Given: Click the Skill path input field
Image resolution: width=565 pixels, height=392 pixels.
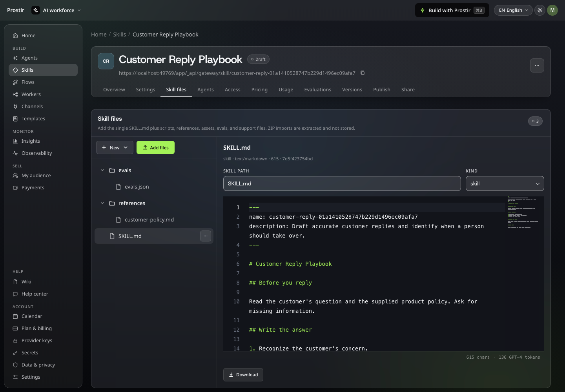Looking at the screenshot, I should click(x=342, y=183).
